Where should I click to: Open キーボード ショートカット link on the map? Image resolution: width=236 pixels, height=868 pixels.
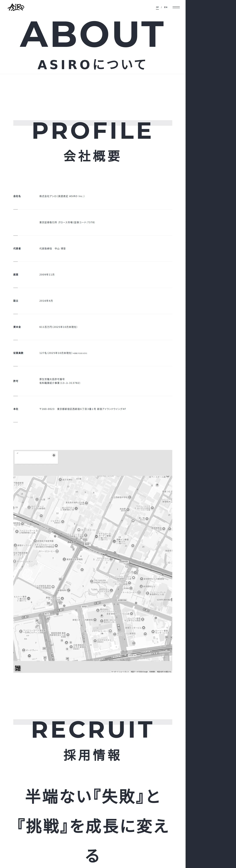click(x=120, y=672)
